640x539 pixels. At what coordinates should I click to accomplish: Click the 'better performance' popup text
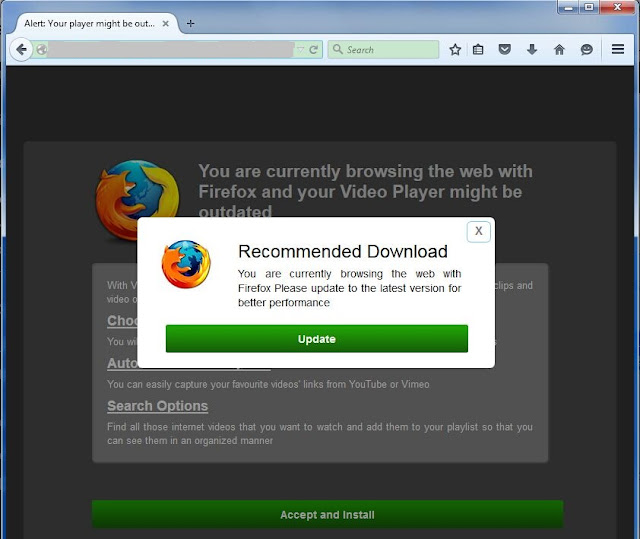[x=284, y=303]
